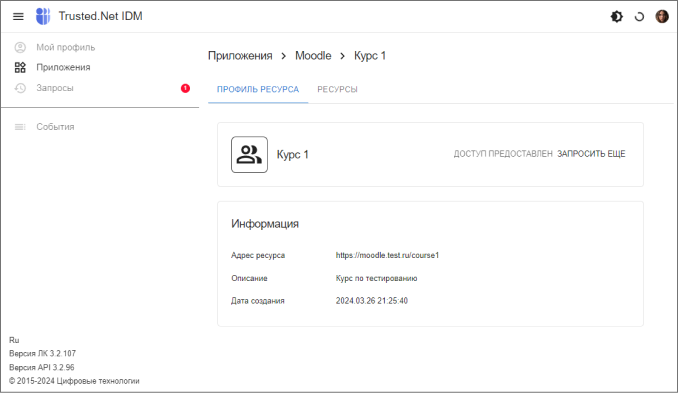Click the Курс 1 breadcrumb item
The height and width of the screenshot is (393, 678).
pos(370,56)
